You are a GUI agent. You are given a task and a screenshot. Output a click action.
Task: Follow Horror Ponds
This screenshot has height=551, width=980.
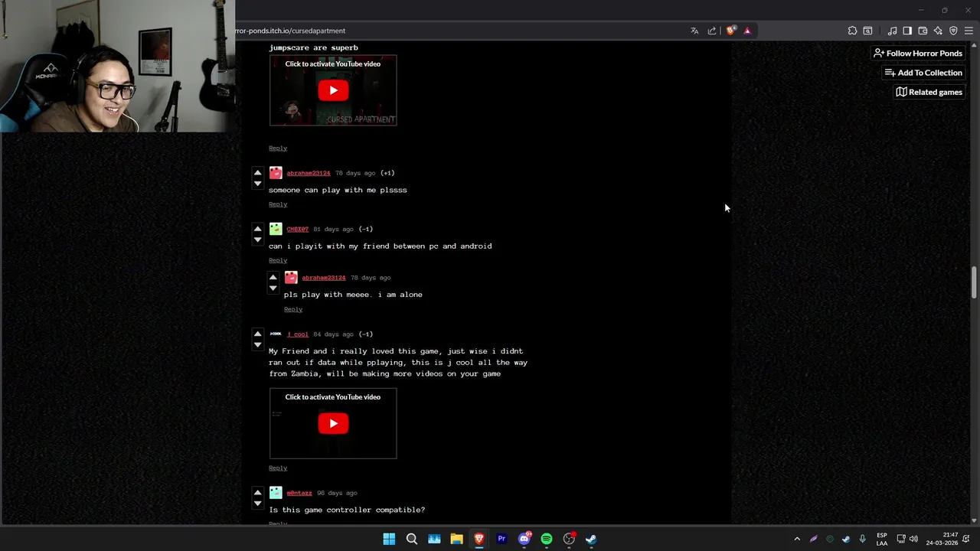(918, 53)
